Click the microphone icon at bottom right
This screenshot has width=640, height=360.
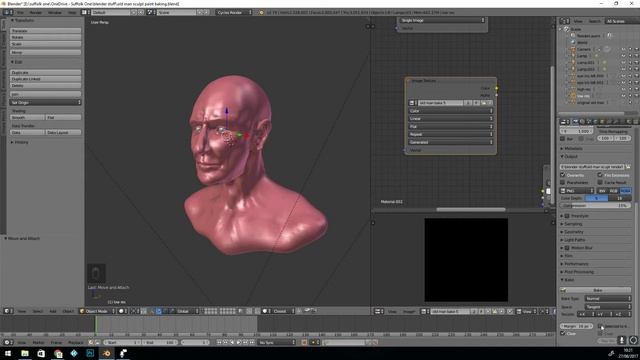pos(622,340)
